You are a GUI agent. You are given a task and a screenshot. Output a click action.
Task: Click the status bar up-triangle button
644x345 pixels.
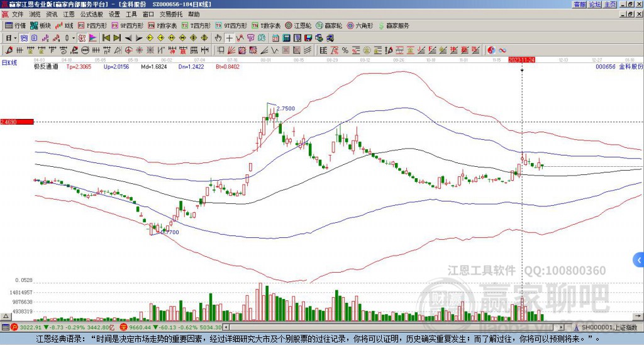6,317
